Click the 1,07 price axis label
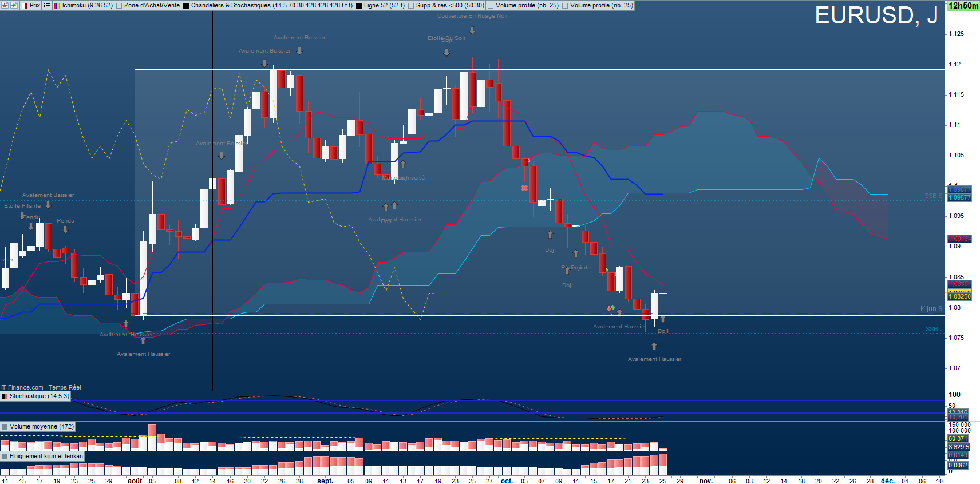Viewport: 980px width, 484px height. coord(955,368)
